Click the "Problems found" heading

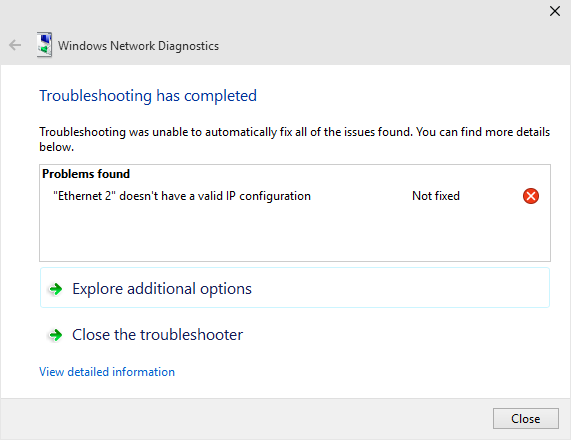click(86, 174)
